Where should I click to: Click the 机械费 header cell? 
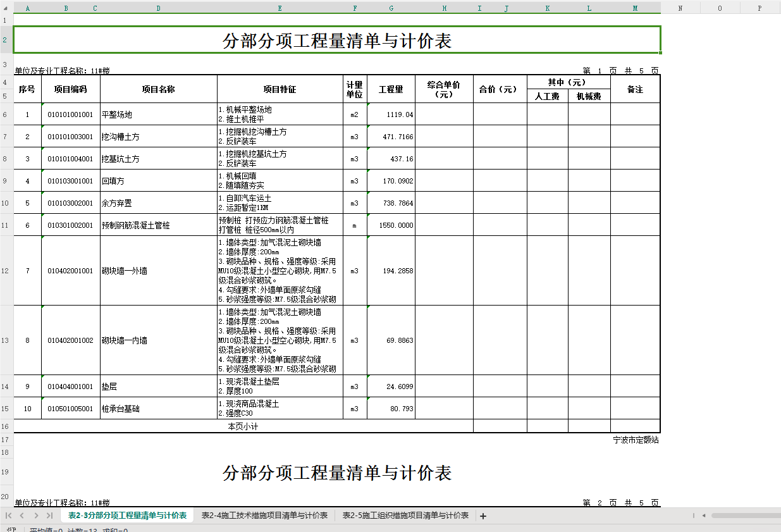(589, 96)
